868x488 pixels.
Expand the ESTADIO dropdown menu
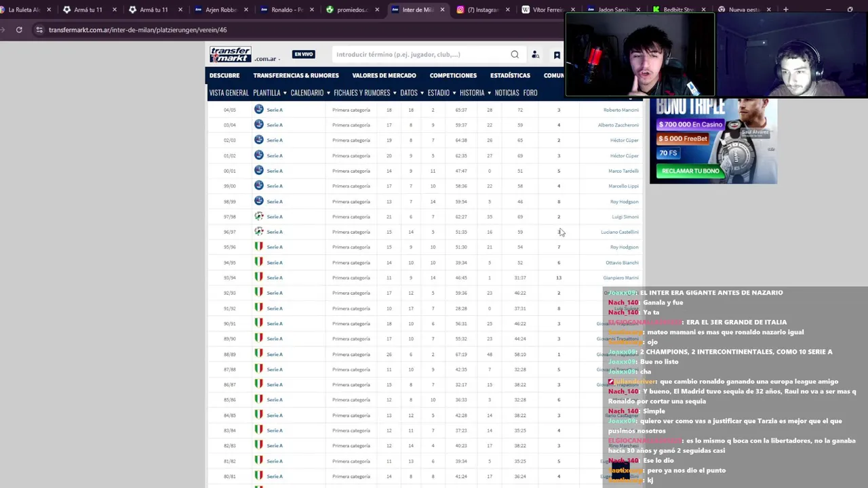441,93
